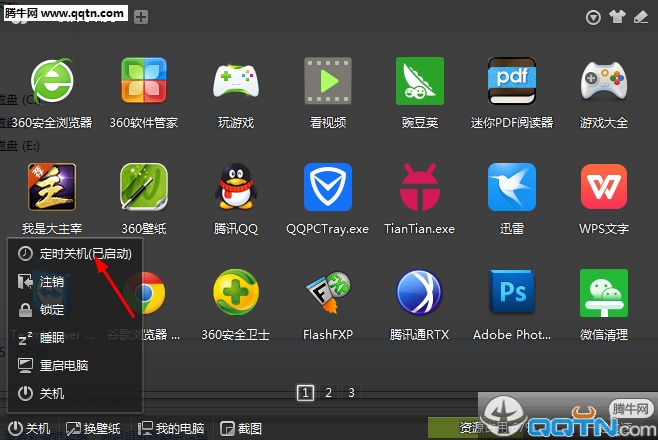The image size is (658, 440).
Task: Open 360安全浏览器 browser icon
Action: [x=52, y=81]
